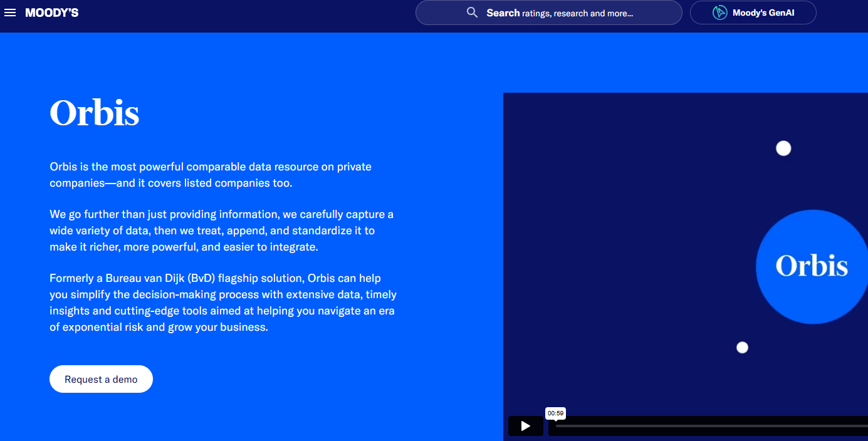
Task: Click the large Orbis page heading
Action: click(x=95, y=113)
